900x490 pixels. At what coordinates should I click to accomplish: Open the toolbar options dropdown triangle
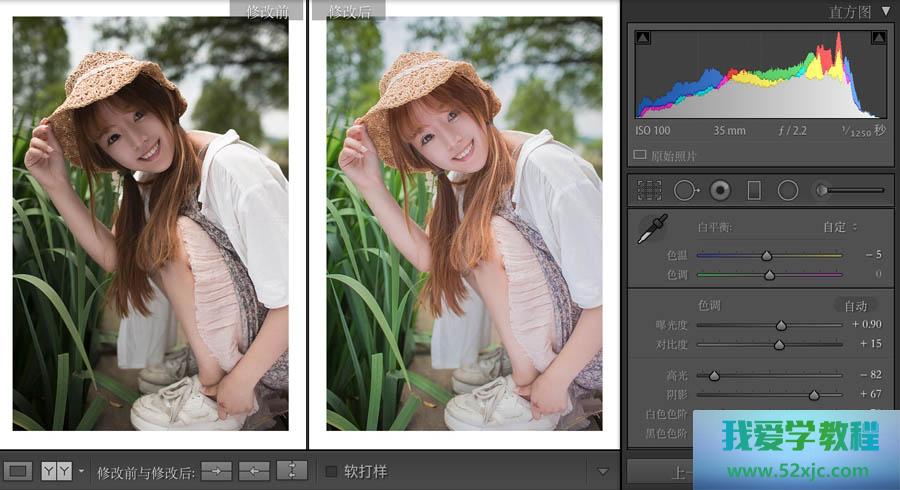[602, 471]
